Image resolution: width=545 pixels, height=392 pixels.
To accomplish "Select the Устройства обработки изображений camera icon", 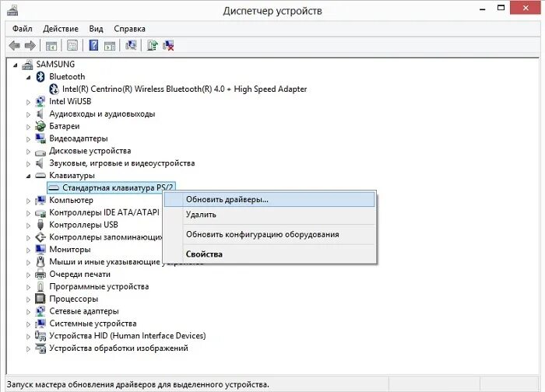I will [x=40, y=348].
